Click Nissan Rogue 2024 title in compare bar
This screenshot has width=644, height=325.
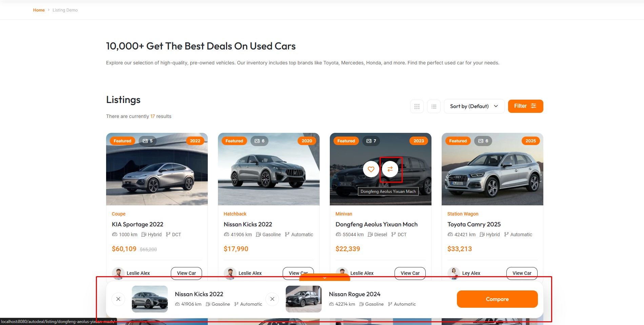tap(355, 294)
